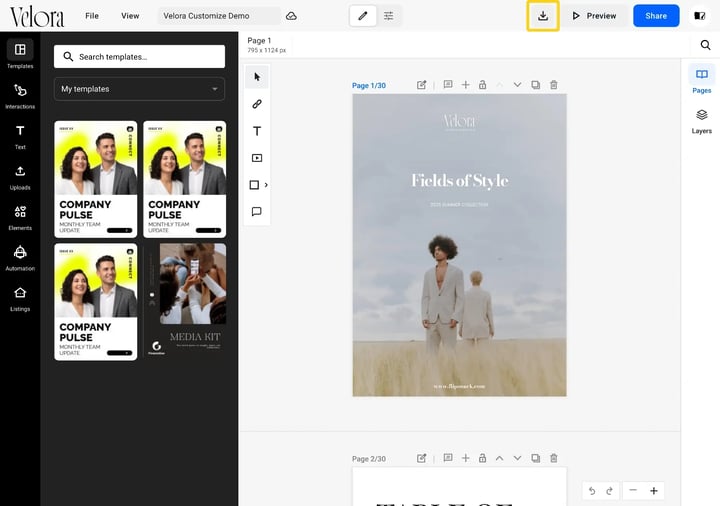Open the Uploads sidebar panel

pyautogui.click(x=20, y=177)
